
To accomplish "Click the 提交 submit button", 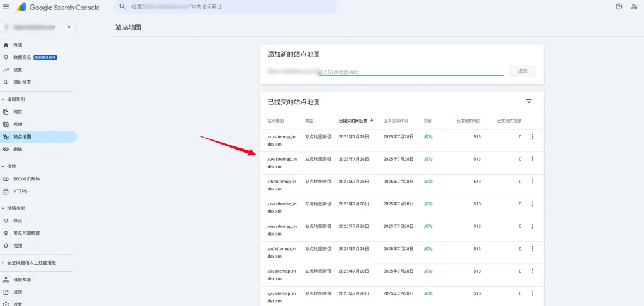I will click(523, 71).
